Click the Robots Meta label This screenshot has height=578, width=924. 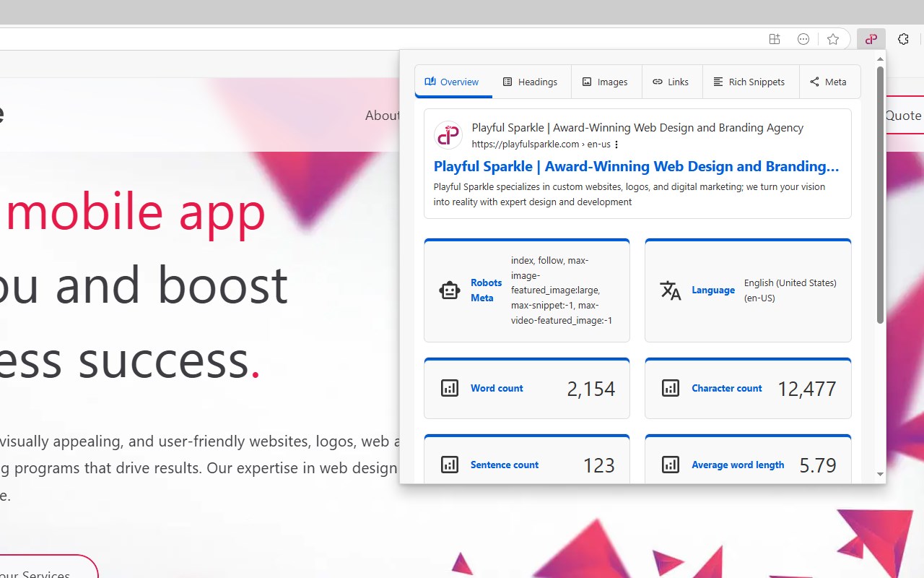(486, 290)
